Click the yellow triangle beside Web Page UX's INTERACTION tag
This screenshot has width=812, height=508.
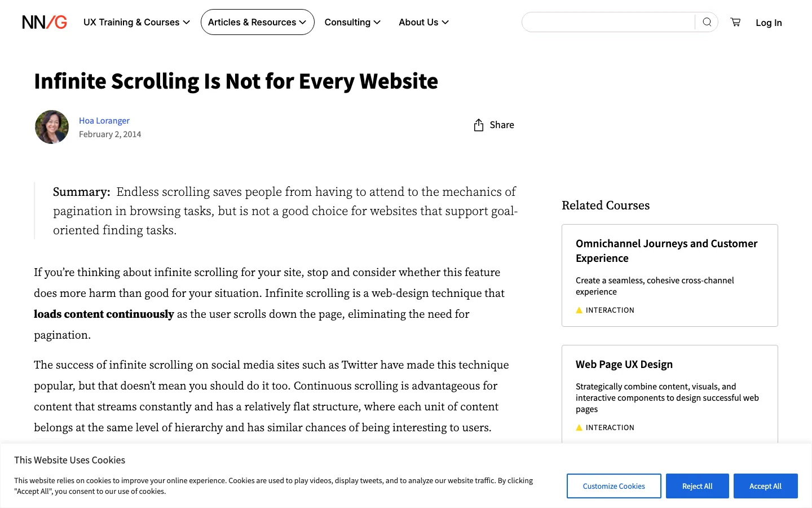pos(579,427)
